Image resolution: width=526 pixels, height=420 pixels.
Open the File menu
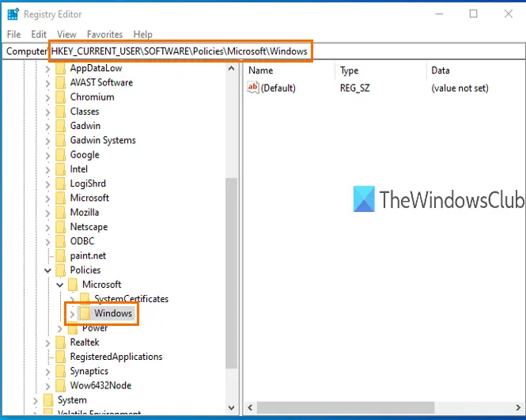13,34
